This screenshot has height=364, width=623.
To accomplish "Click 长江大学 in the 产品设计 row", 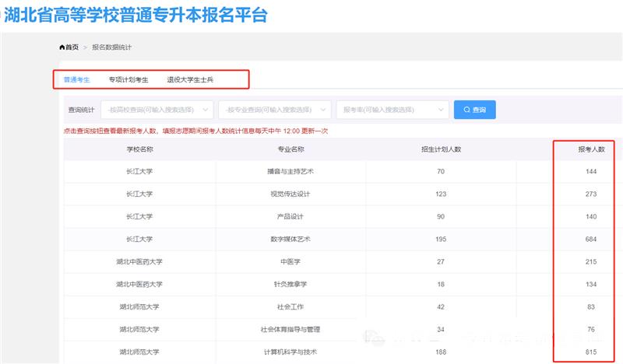I will (x=139, y=217).
